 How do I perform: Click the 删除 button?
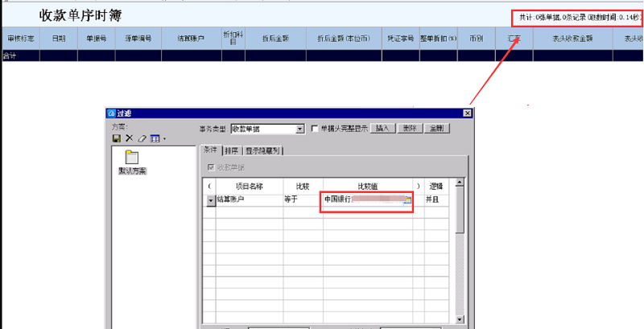(x=409, y=129)
